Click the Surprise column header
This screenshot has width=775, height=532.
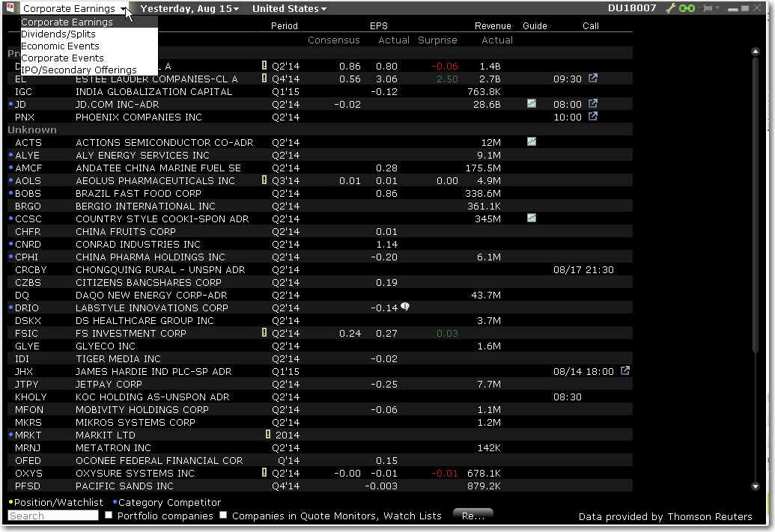click(437, 40)
